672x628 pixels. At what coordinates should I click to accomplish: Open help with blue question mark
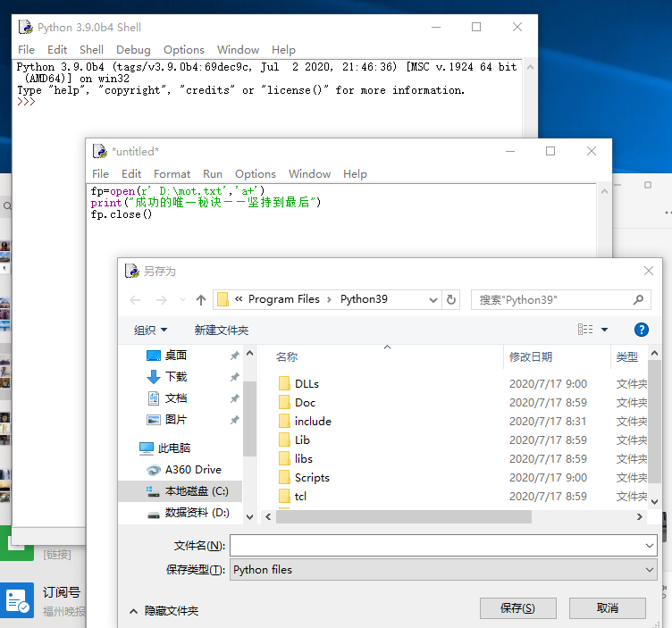tap(641, 330)
